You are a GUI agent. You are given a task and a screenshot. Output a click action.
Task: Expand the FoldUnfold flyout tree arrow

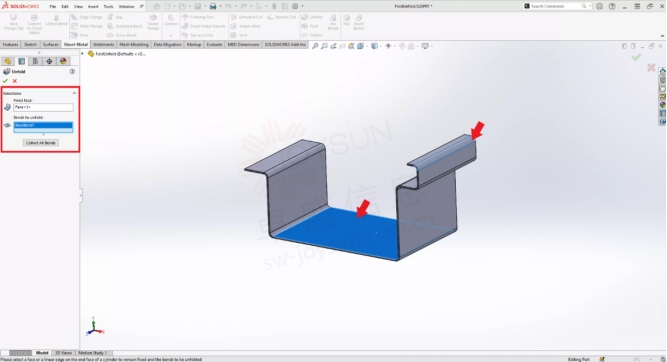[83, 54]
